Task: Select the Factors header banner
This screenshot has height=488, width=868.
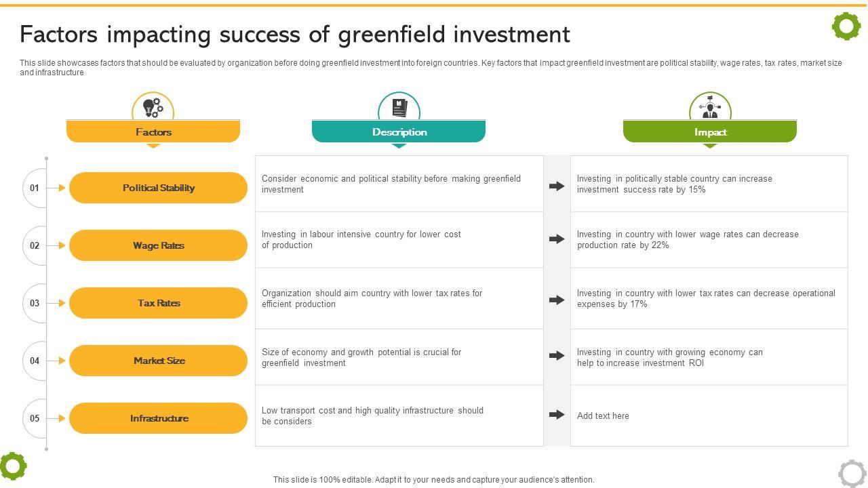Action: click(153, 132)
